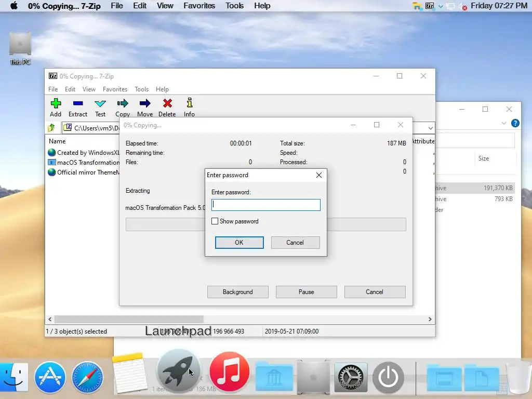
Task: Expand the address bar dropdown in 7-Zip
Action: (431, 128)
